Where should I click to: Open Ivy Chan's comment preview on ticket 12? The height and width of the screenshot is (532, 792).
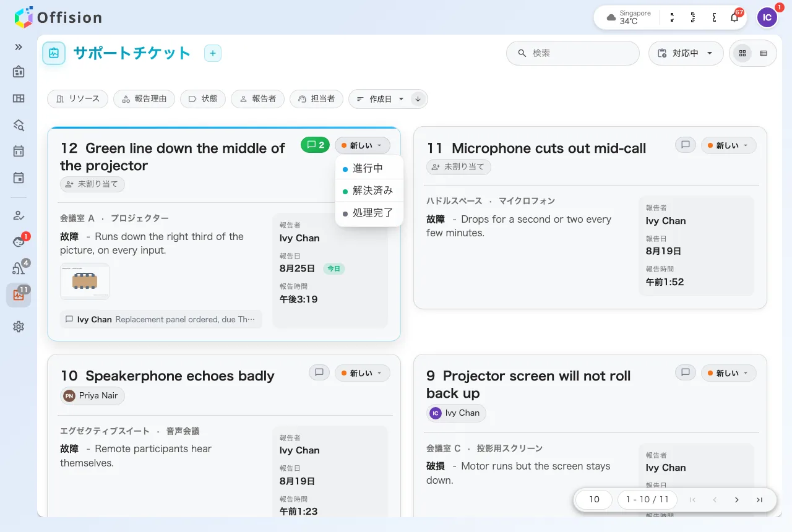tap(161, 320)
